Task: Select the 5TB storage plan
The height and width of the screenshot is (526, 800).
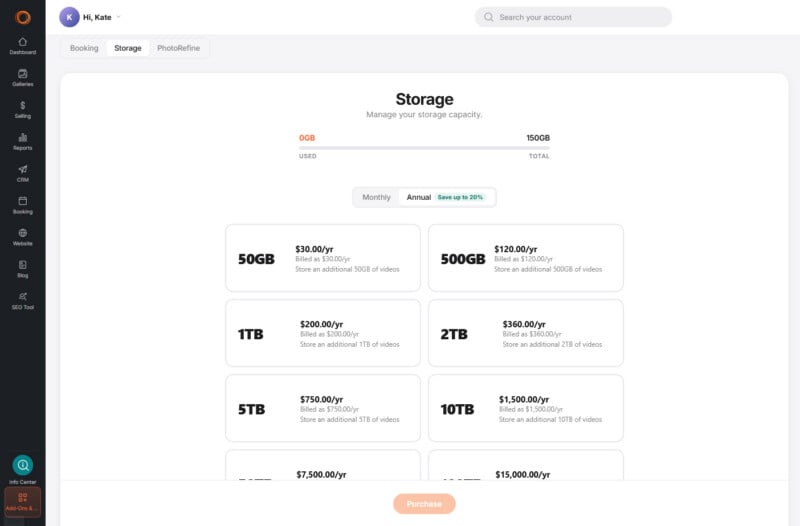Action: 323,408
